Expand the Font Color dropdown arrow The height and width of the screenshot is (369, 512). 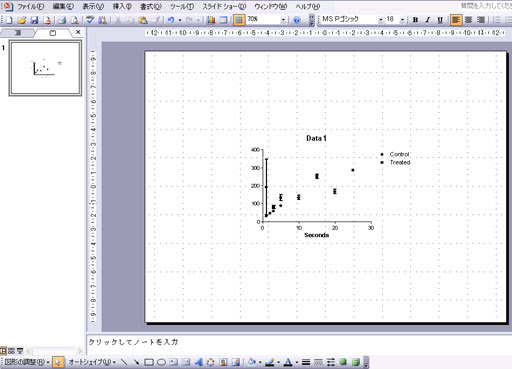[296, 362]
